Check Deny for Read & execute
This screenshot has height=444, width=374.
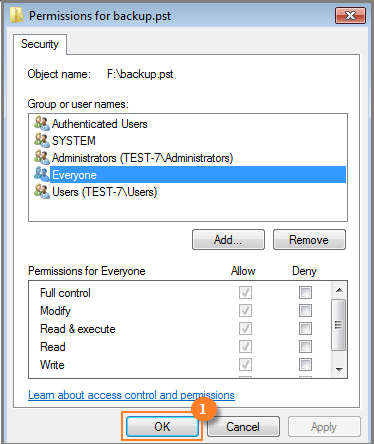tap(305, 329)
